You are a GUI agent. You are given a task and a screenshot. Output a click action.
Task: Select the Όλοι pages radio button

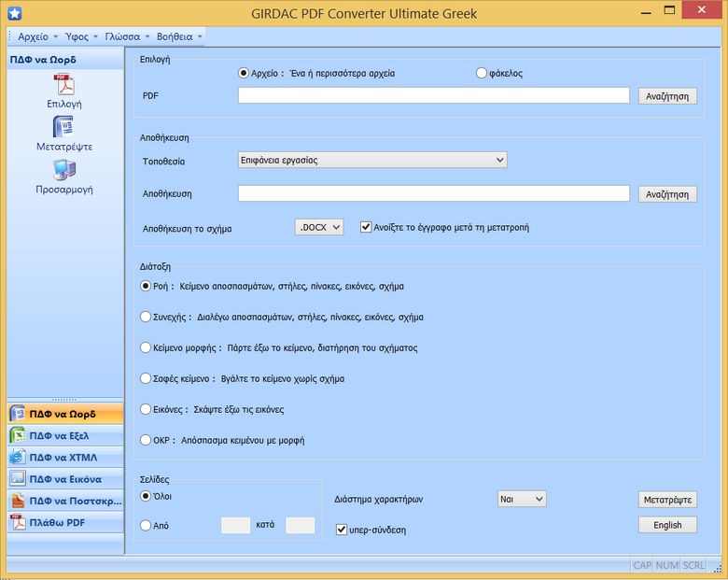tap(146, 496)
